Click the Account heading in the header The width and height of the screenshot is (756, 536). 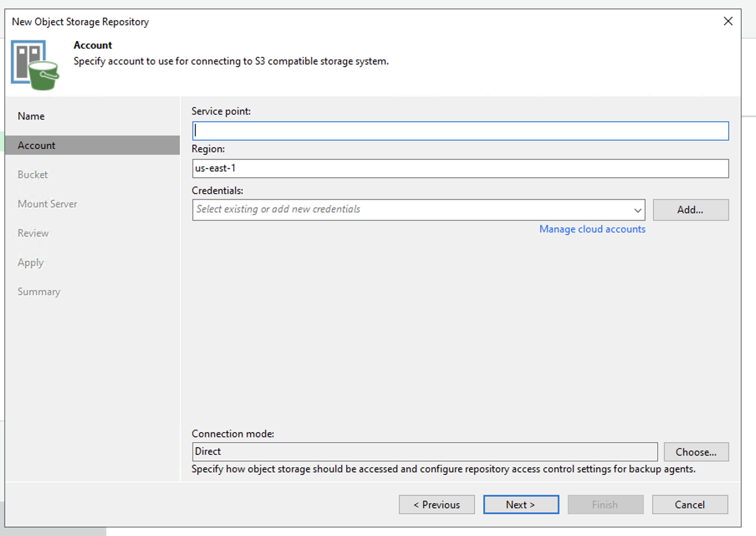coord(93,45)
